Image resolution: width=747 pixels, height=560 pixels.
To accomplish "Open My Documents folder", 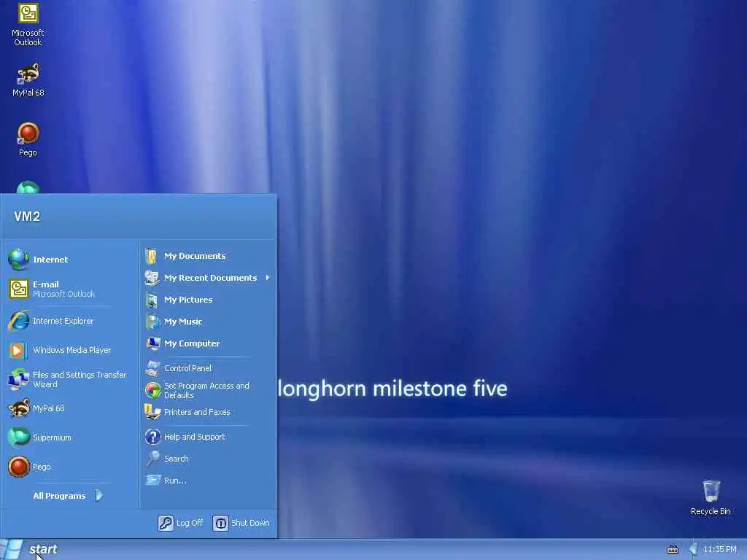I will 208,256.
